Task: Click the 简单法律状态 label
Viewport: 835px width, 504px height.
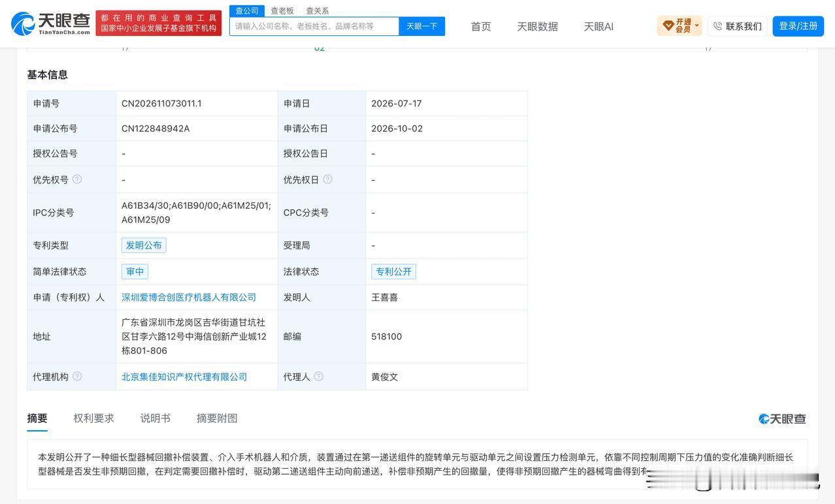Action: point(59,272)
